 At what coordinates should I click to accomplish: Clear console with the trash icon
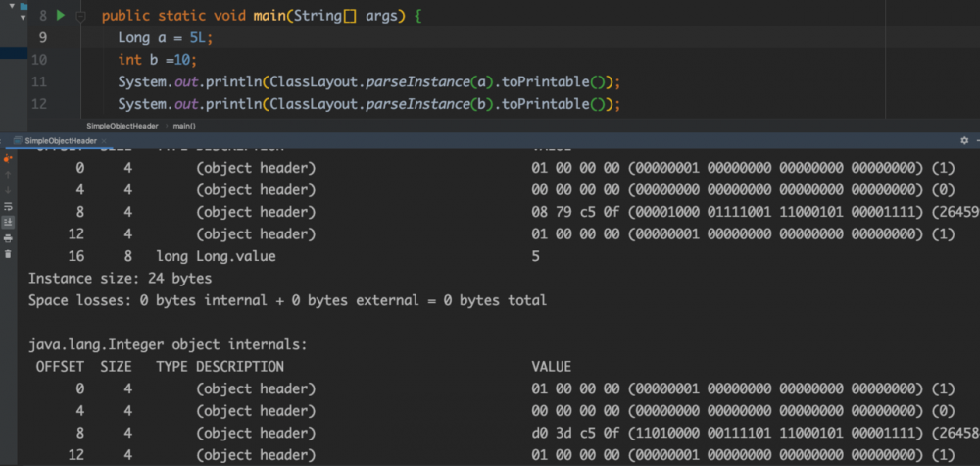(x=9, y=254)
